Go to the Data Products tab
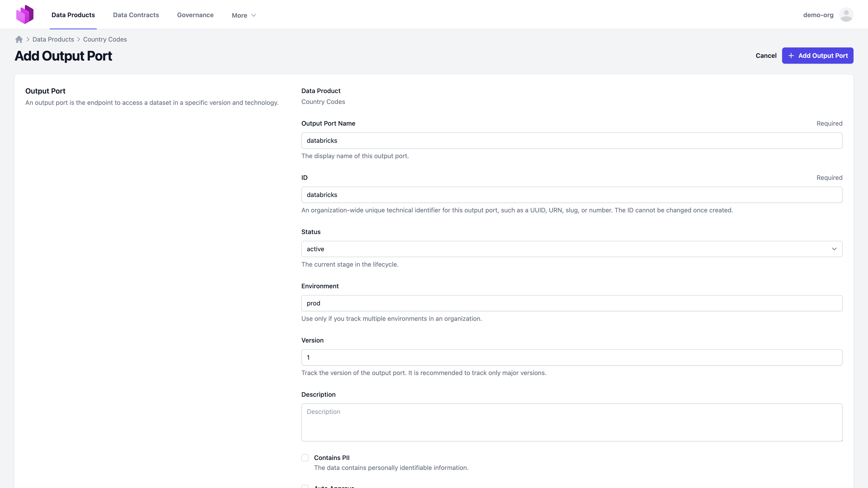 click(73, 15)
